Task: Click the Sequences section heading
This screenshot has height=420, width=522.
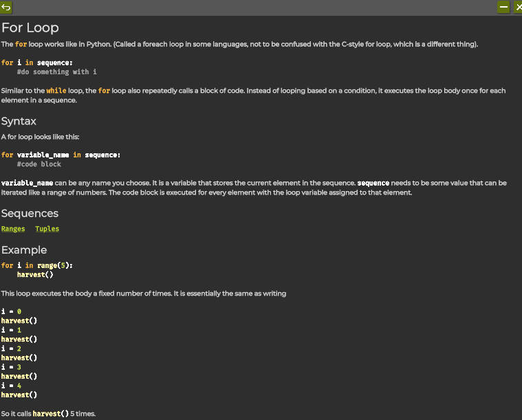Action: (x=30, y=214)
